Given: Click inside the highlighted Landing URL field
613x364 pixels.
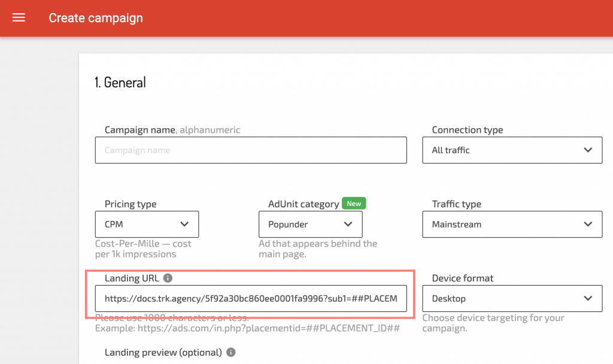Looking at the screenshot, I should click(x=251, y=298).
